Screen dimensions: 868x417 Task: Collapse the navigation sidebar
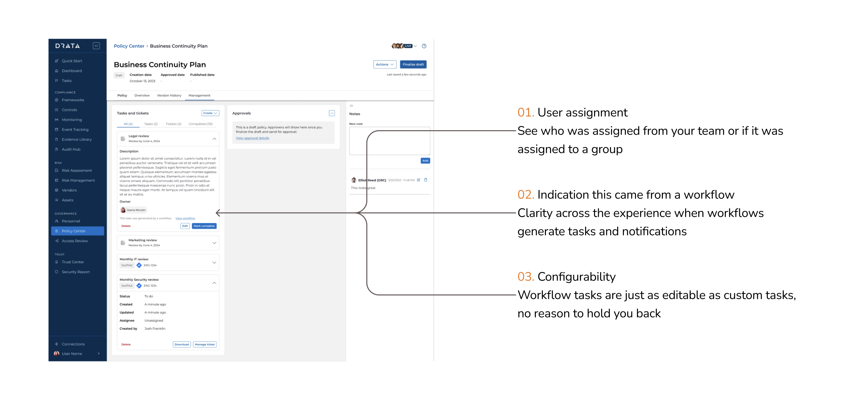point(96,46)
